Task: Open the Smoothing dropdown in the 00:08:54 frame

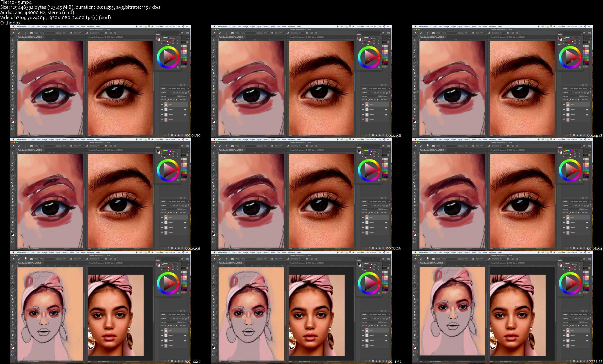Action: pyautogui.click(x=503, y=146)
